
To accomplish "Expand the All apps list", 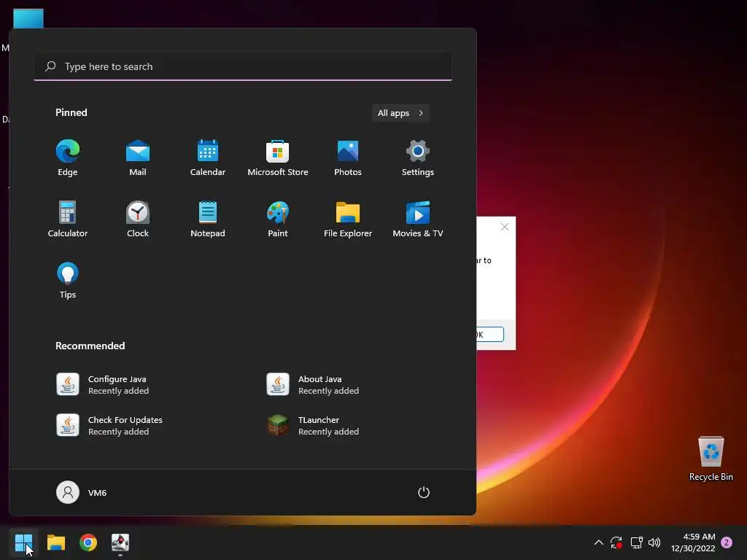I will pyautogui.click(x=400, y=113).
